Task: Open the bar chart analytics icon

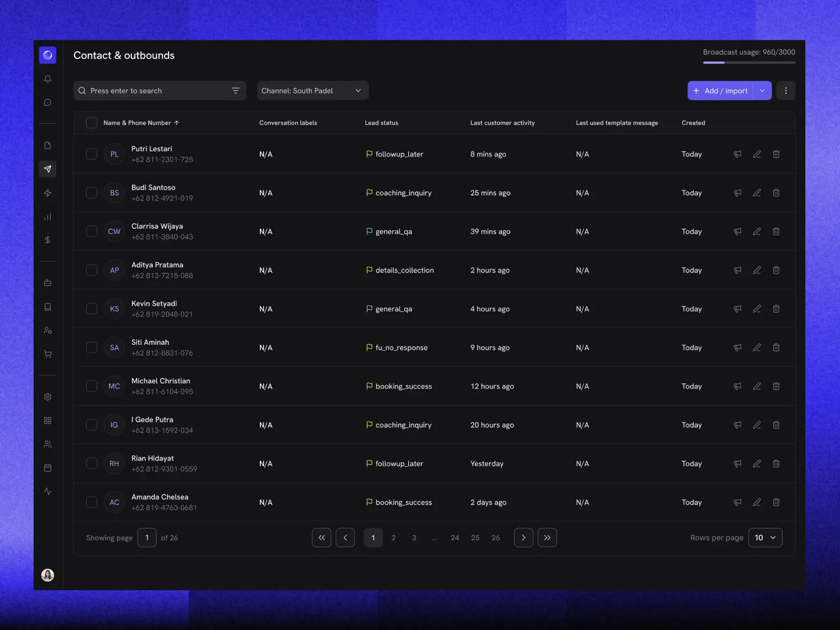Action: coord(48,216)
